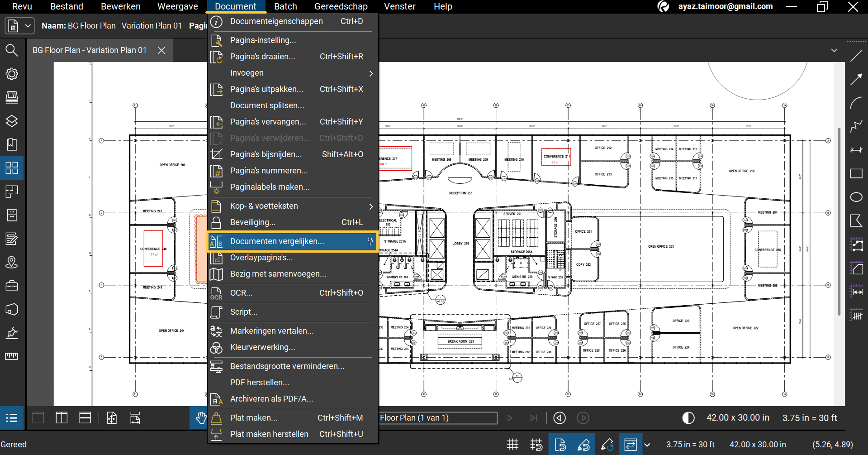The height and width of the screenshot is (455, 868).
Task: Open the Search panel icon
Action: click(12, 50)
